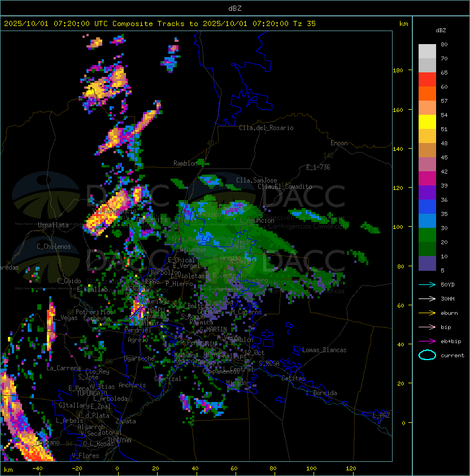Click the TUNUYAN map label
This screenshot has width=470, height=476.
120,440
